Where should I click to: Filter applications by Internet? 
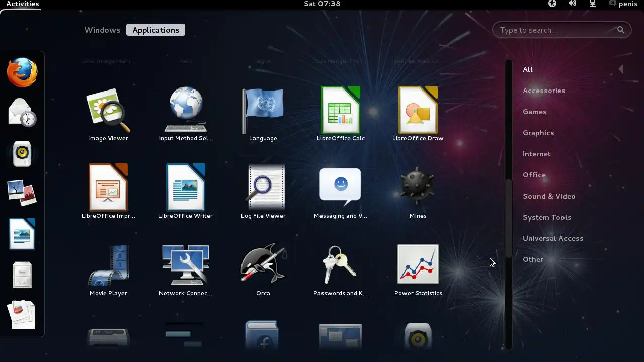pos(536,154)
